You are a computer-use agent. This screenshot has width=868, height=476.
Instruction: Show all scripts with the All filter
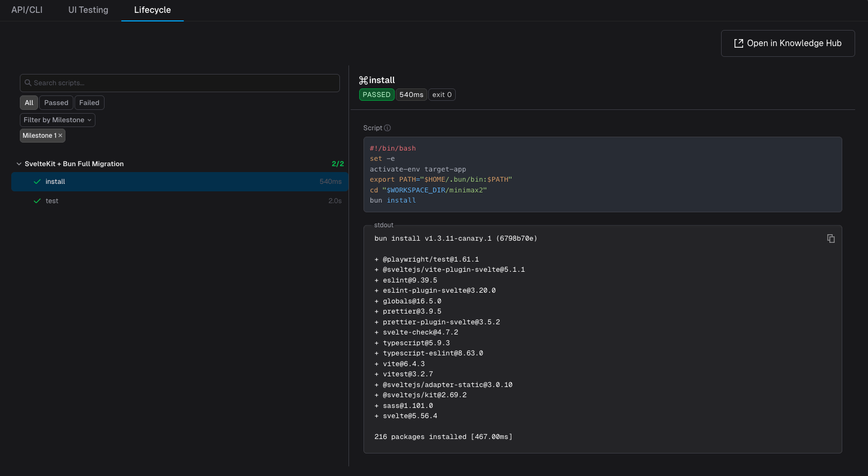(29, 103)
